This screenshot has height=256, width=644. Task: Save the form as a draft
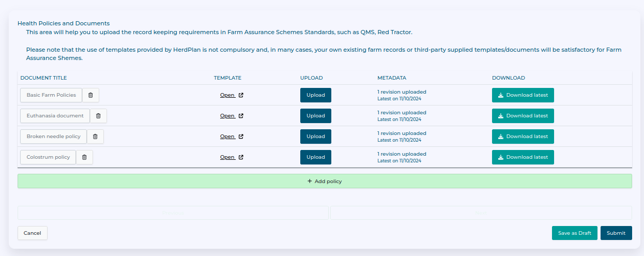pos(574,233)
